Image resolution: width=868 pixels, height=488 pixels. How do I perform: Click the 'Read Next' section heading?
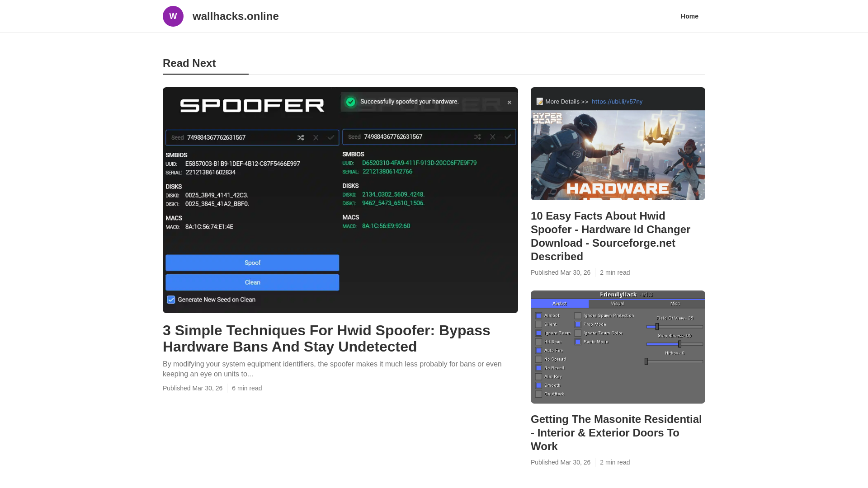click(189, 63)
